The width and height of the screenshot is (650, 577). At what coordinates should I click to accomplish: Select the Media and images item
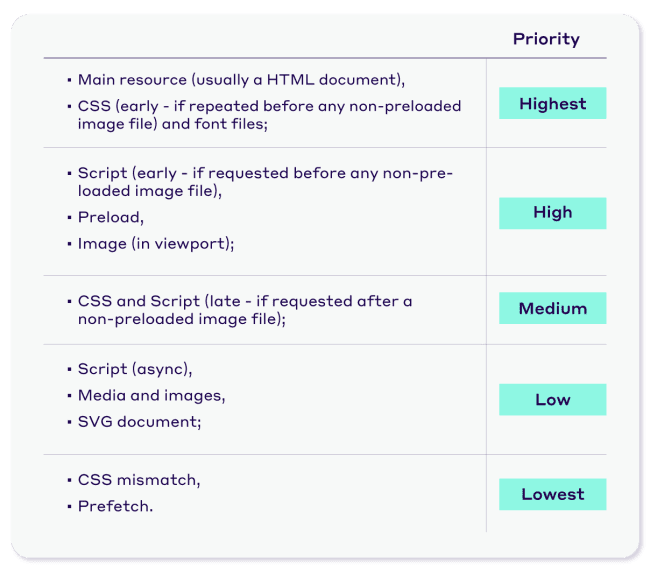(151, 395)
